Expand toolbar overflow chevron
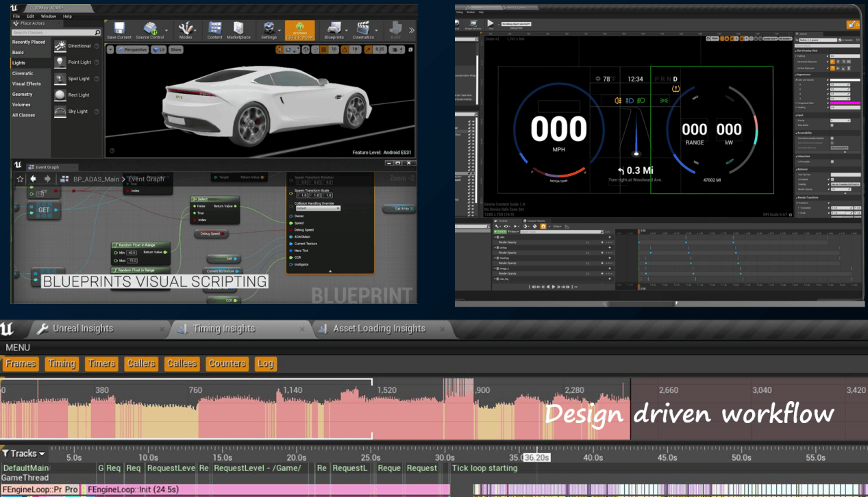This screenshot has height=497, width=868. [411, 29]
